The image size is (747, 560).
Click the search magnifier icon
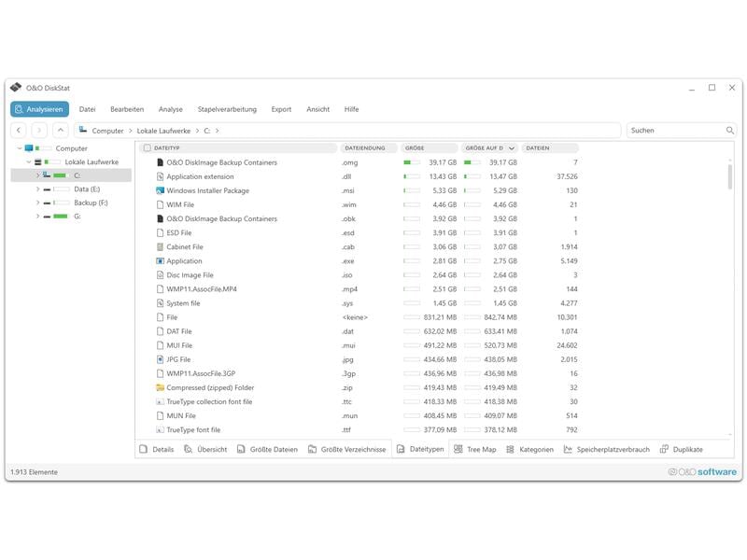click(x=730, y=130)
